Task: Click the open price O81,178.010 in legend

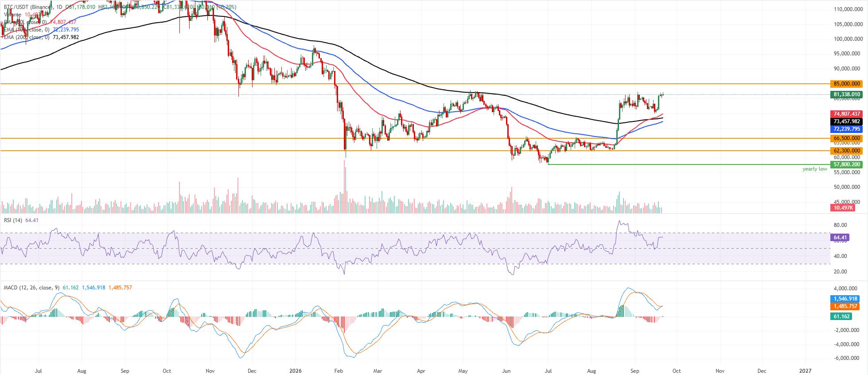Action: tap(80, 7)
